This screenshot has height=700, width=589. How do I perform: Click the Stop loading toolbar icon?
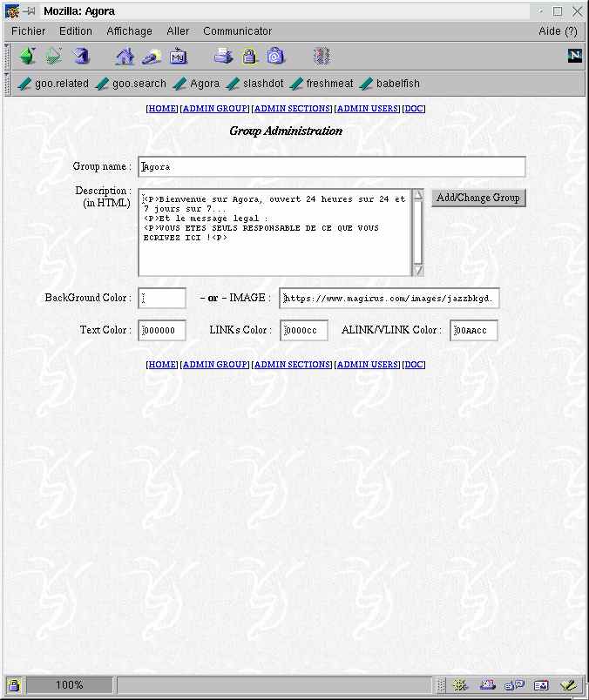pyautogui.click(x=322, y=57)
